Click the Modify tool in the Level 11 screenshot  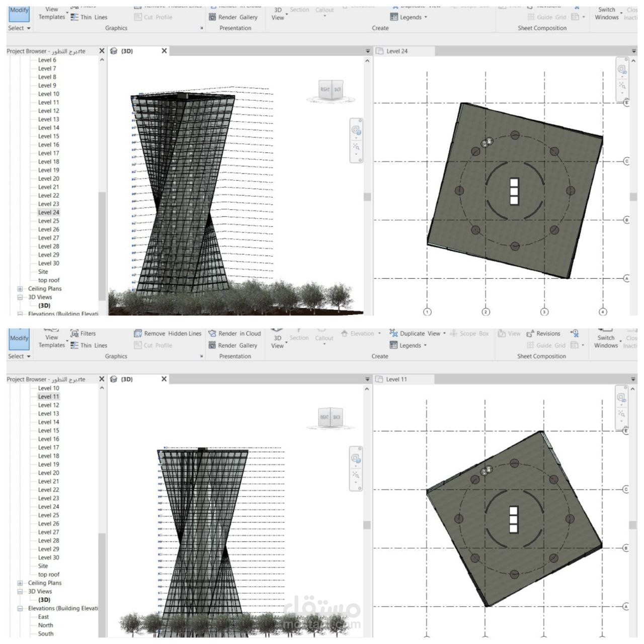click(19, 339)
